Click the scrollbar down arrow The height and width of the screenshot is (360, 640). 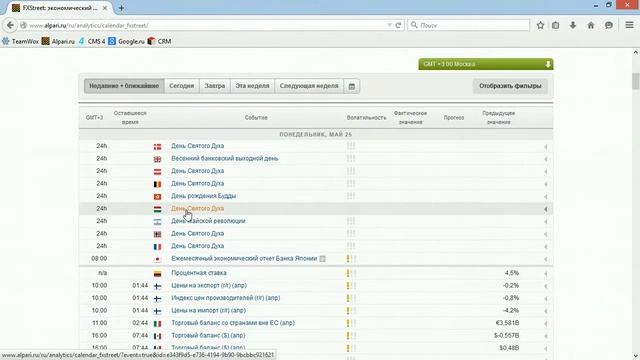(636, 356)
